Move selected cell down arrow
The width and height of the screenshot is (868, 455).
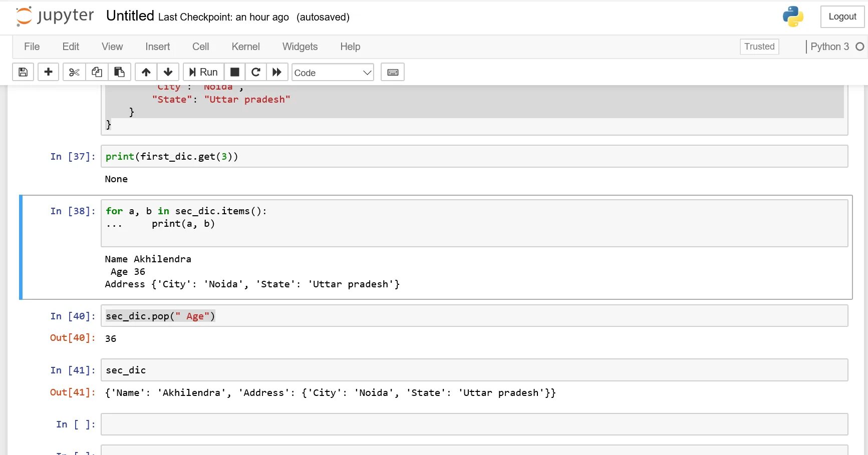click(x=168, y=72)
